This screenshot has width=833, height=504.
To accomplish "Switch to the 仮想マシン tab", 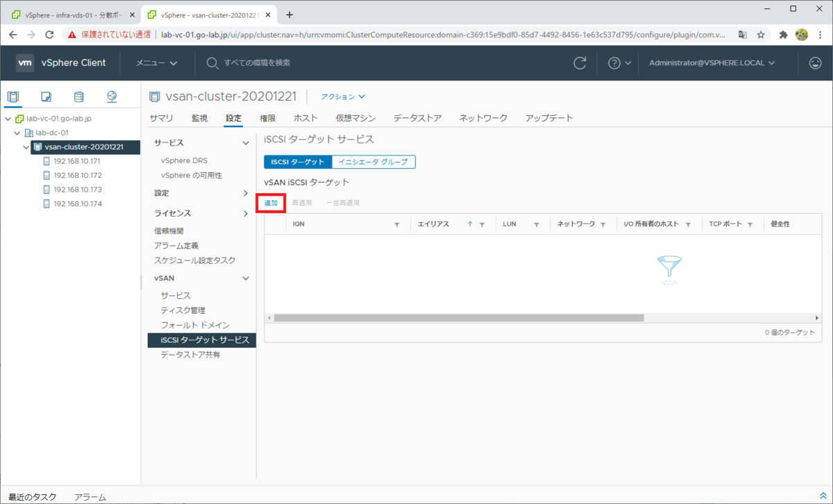I will [x=355, y=118].
